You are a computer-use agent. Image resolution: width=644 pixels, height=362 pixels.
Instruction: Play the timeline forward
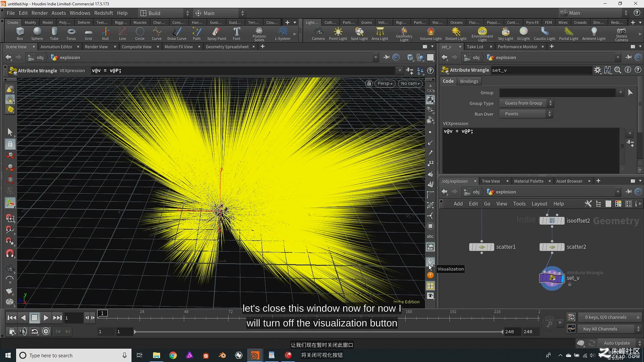click(x=46, y=318)
